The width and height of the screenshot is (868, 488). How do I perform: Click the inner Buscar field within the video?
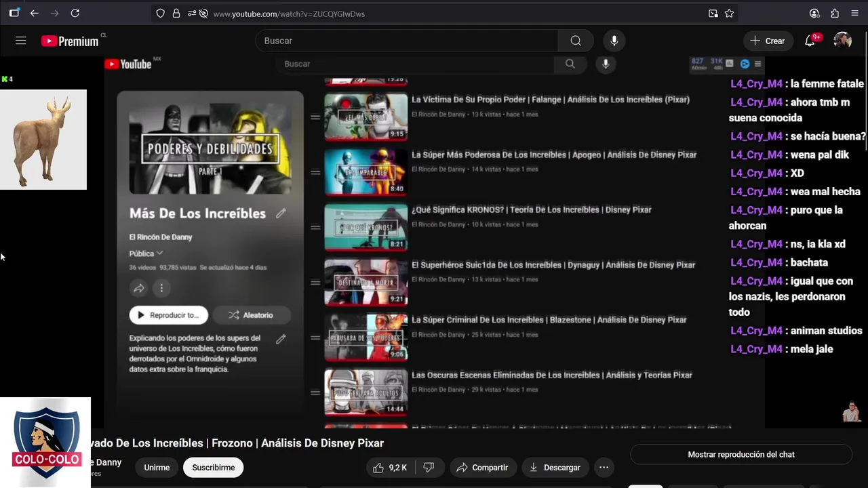pos(415,64)
